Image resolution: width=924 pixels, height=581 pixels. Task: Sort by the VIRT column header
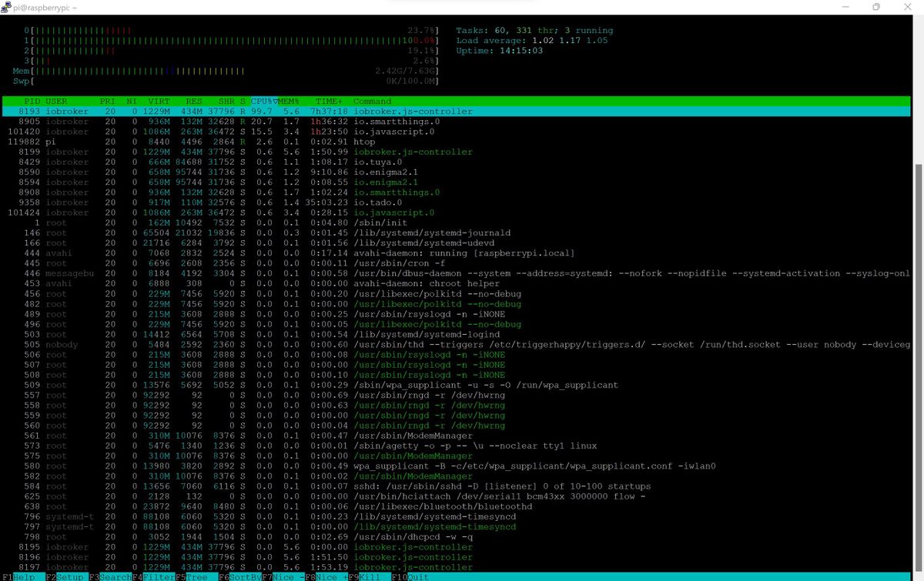[159, 102]
